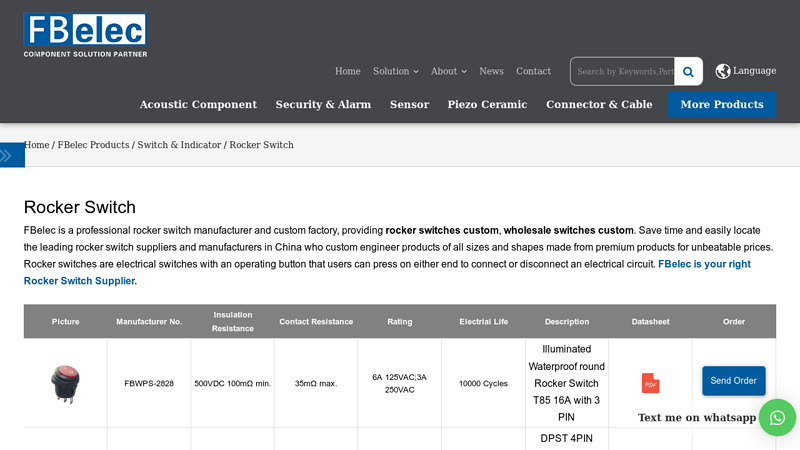The image size is (800, 450).
Task: Click the '35mΩ max.' cell
Action: [316, 383]
